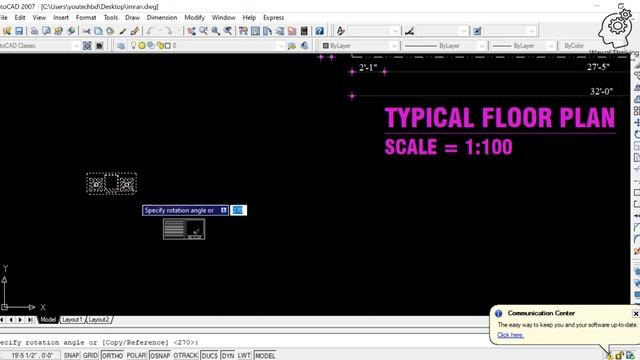
Task: Open the Draw menu
Action: [132, 18]
